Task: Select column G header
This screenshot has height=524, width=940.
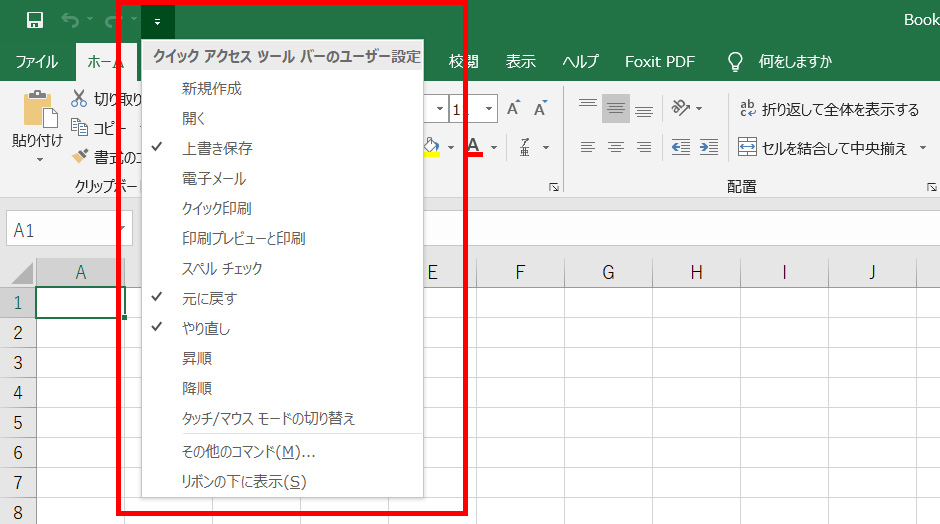Action: click(x=608, y=273)
